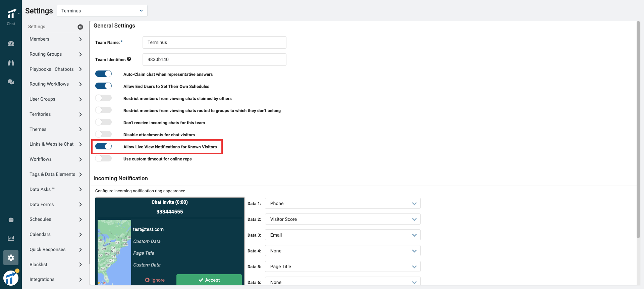644x289 pixels.
Task: Expand Quick Responses chevron
Action: pyautogui.click(x=80, y=250)
